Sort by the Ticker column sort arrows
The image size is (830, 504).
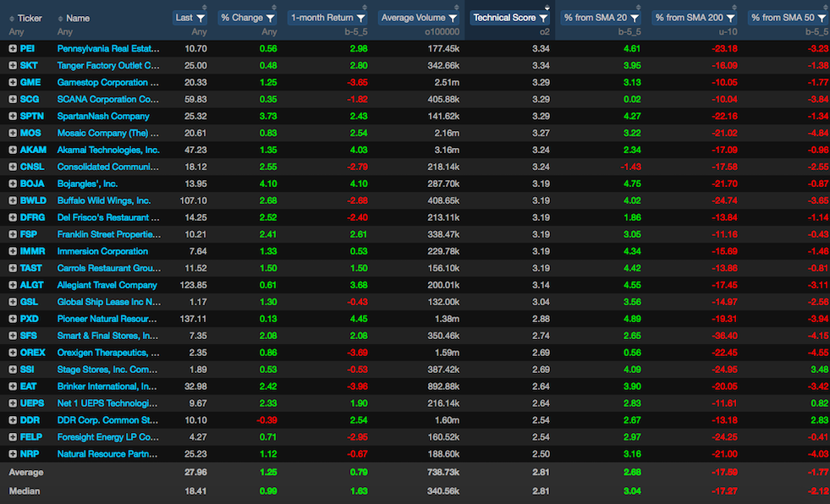12,19
